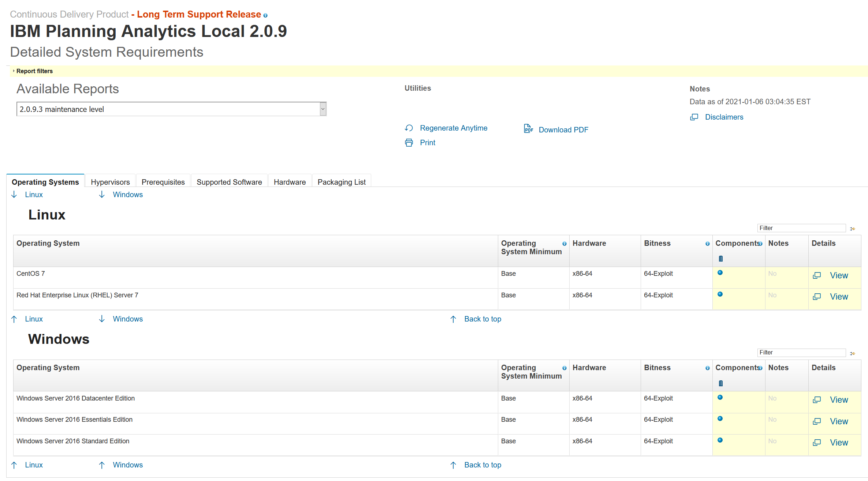Jump down to Windows section via top anchor link

click(127, 195)
